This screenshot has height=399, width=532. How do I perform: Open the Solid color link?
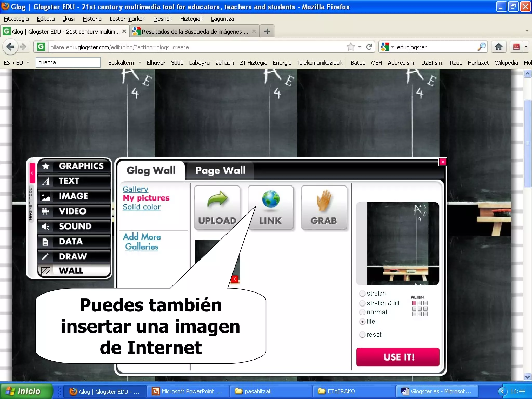(142, 207)
